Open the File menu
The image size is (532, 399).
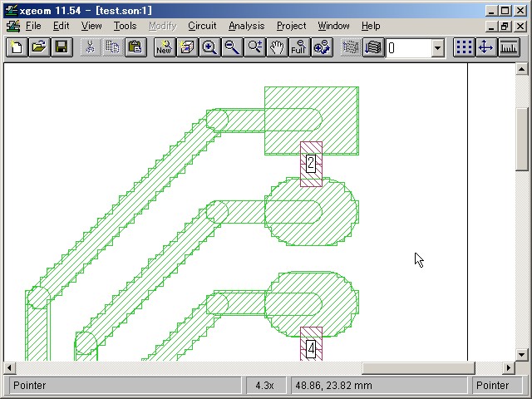[x=33, y=26]
